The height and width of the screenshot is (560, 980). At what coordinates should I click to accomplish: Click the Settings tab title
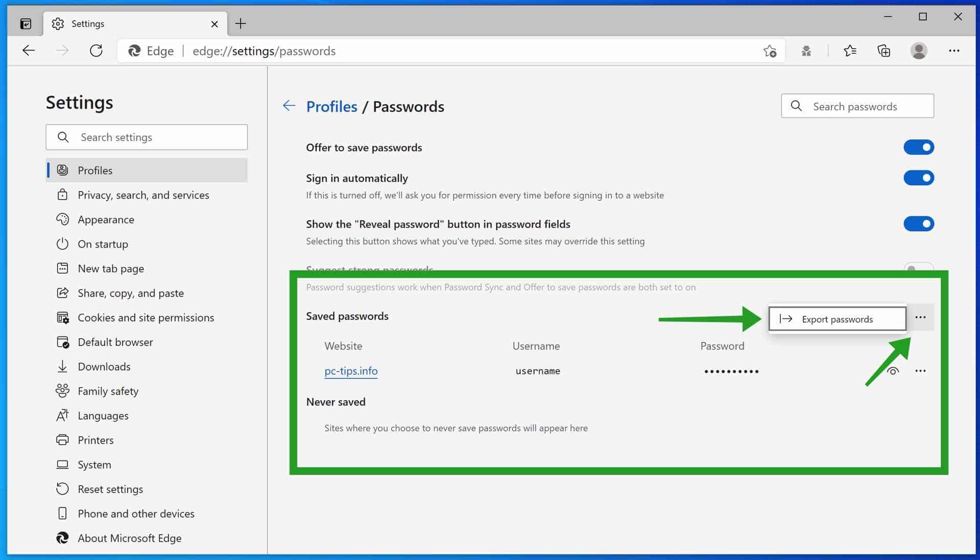pos(88,23)
